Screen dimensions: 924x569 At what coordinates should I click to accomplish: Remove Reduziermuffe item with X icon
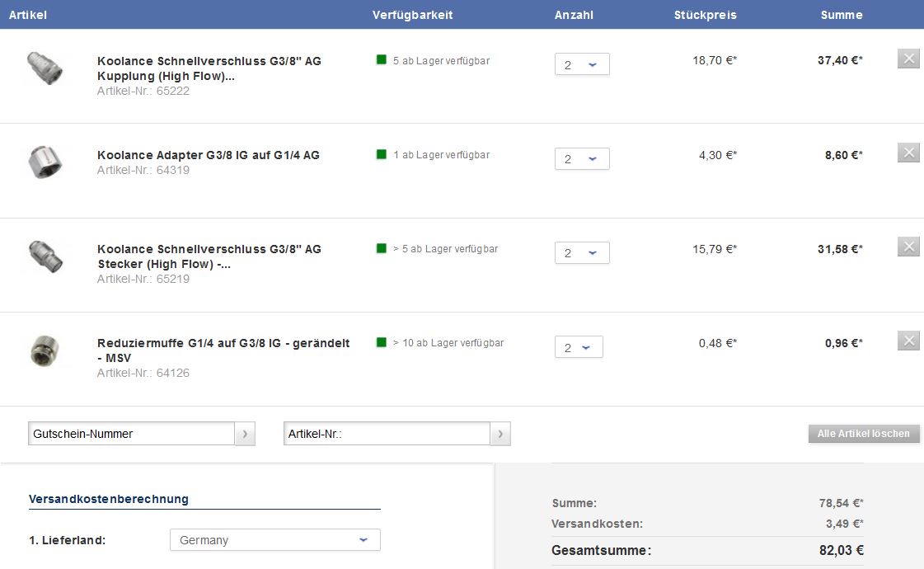pos(908,341)
